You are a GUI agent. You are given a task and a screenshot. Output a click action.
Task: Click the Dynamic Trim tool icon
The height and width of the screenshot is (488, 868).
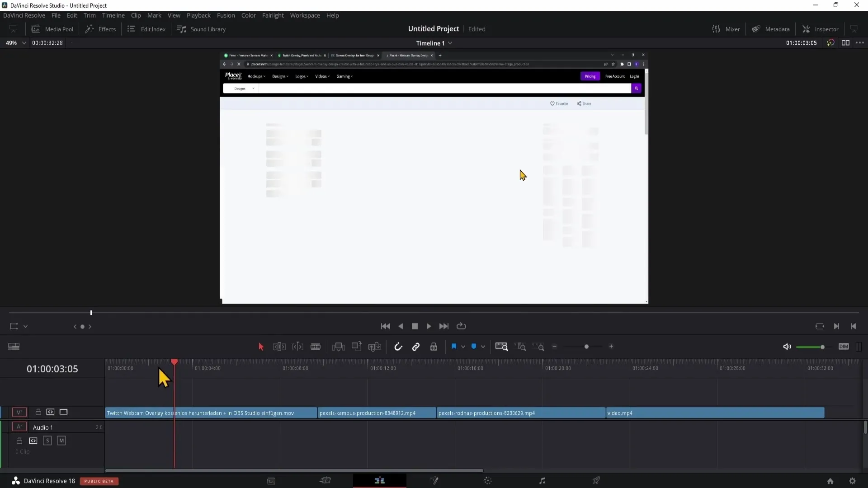297,346
